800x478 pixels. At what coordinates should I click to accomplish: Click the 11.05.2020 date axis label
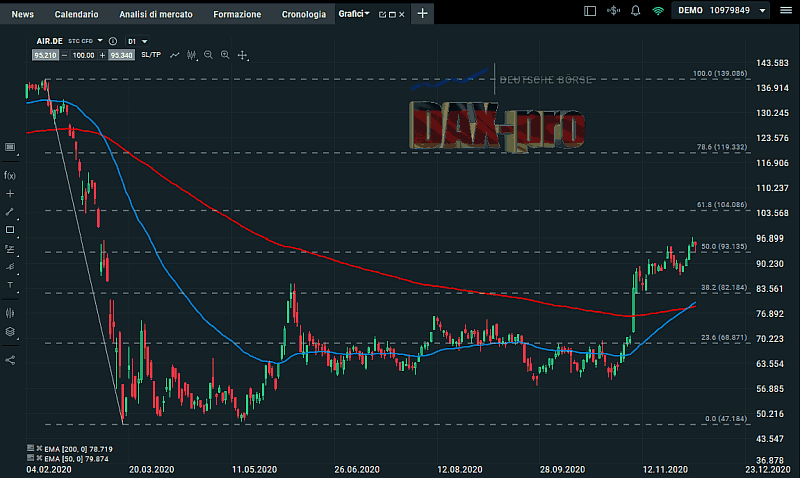[254, 469]
